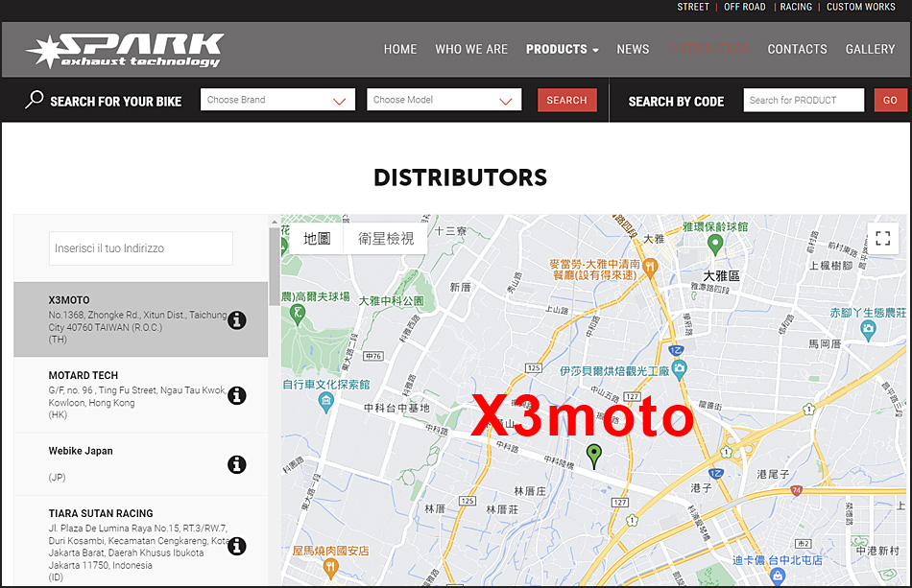Click the Spark exhaust technology logo
The width and height of the screenshot is (912, 588).
click(x=125, y=50)
